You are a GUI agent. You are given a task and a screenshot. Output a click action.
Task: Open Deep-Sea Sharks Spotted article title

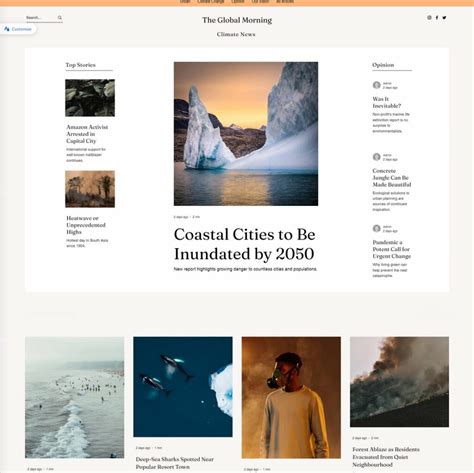[x=175, y=463]
